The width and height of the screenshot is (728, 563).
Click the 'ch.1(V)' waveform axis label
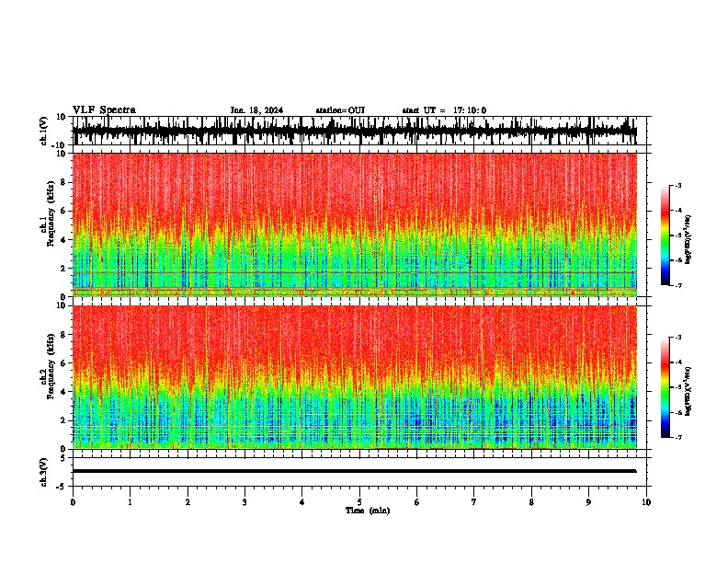coord(44,131)
